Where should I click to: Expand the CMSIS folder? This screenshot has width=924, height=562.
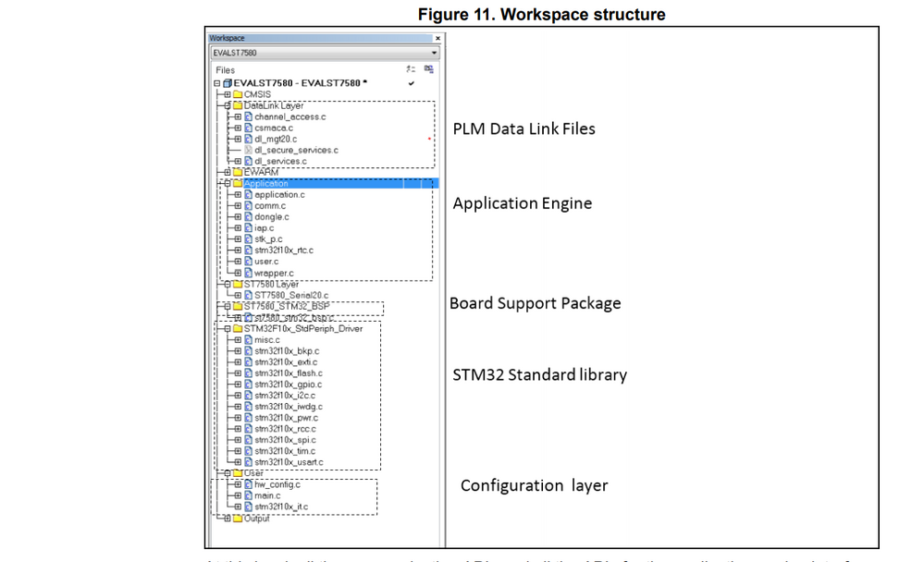tap(228, 94)
